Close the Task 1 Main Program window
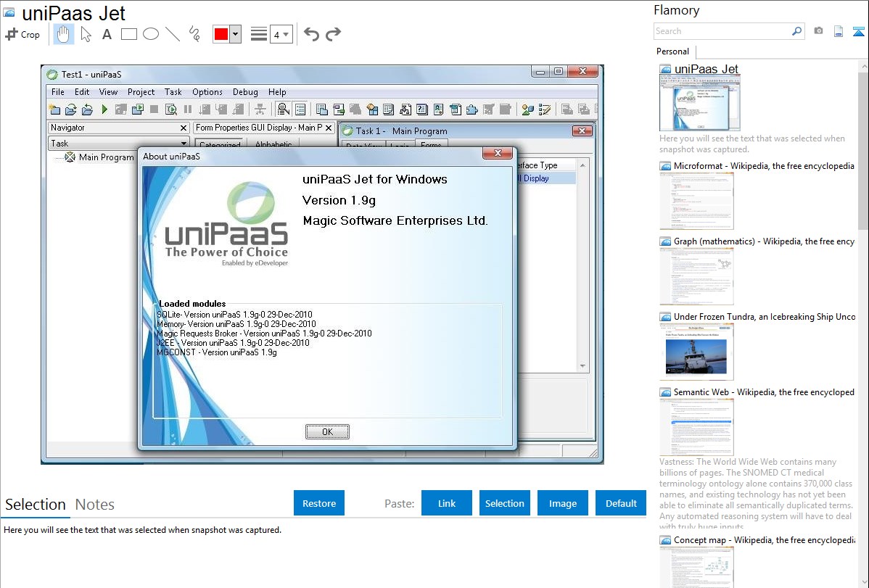This screenshot has height=588, width=869. pyautogui.click(x=582, y=131)
